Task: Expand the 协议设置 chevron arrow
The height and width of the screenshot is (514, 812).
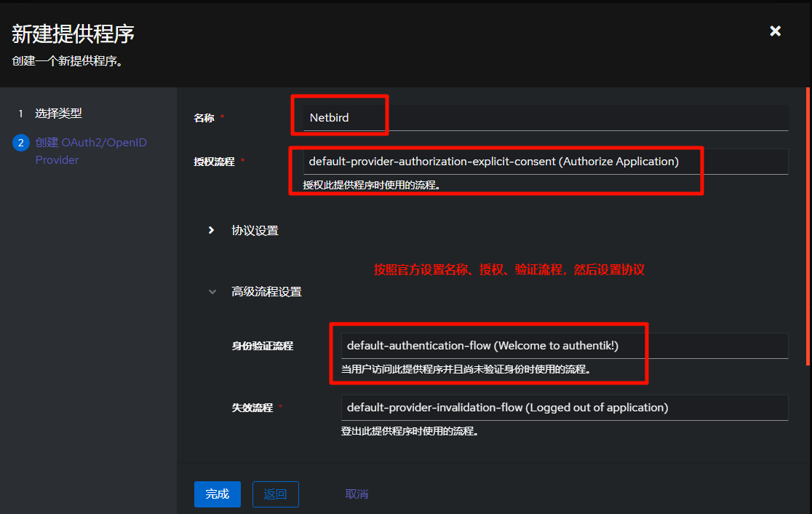Action: click(x=212, y=230)
